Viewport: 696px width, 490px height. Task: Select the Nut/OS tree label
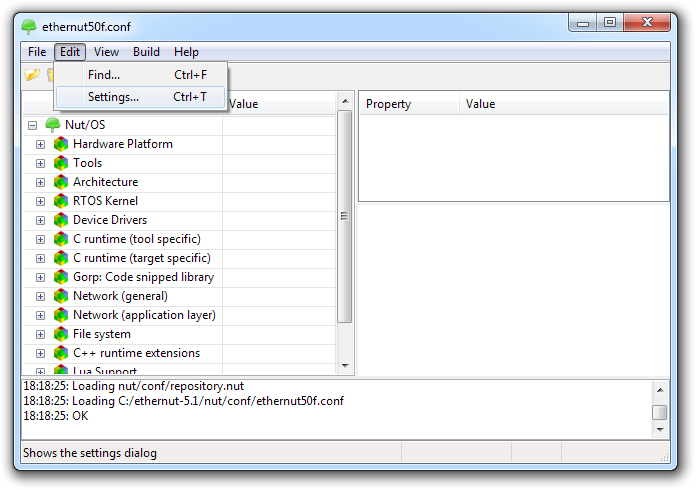tap(85, 125)
